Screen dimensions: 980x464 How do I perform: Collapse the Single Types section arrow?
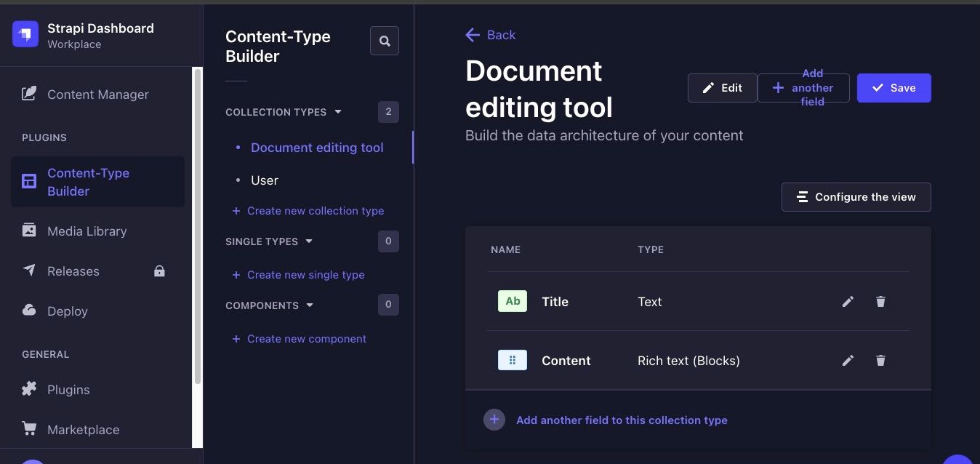coord(309,241)
